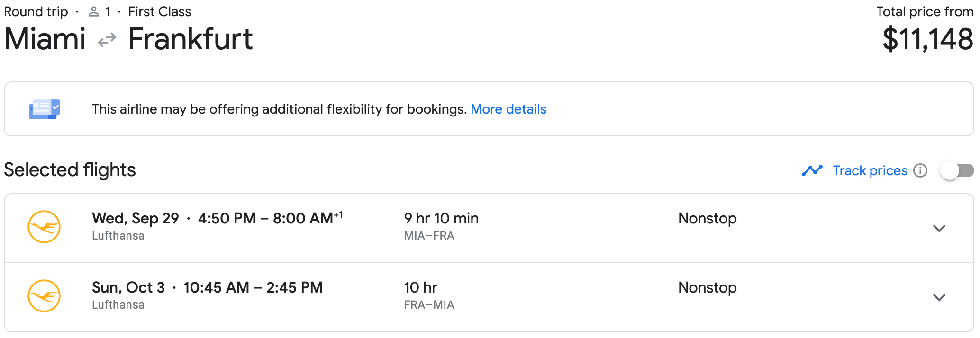980x338 pixels.
Task: Click the Track prices trend line icon
Action: click(812, 170)
